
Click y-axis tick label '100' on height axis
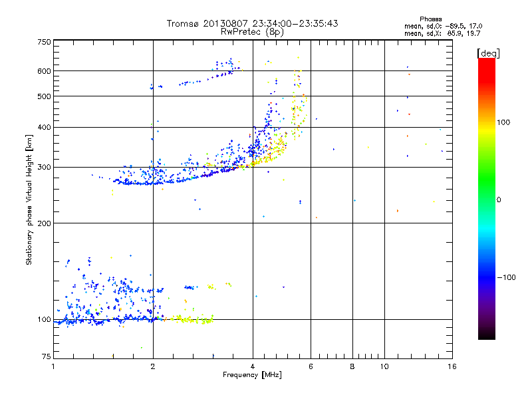click(x=44, y=319)
